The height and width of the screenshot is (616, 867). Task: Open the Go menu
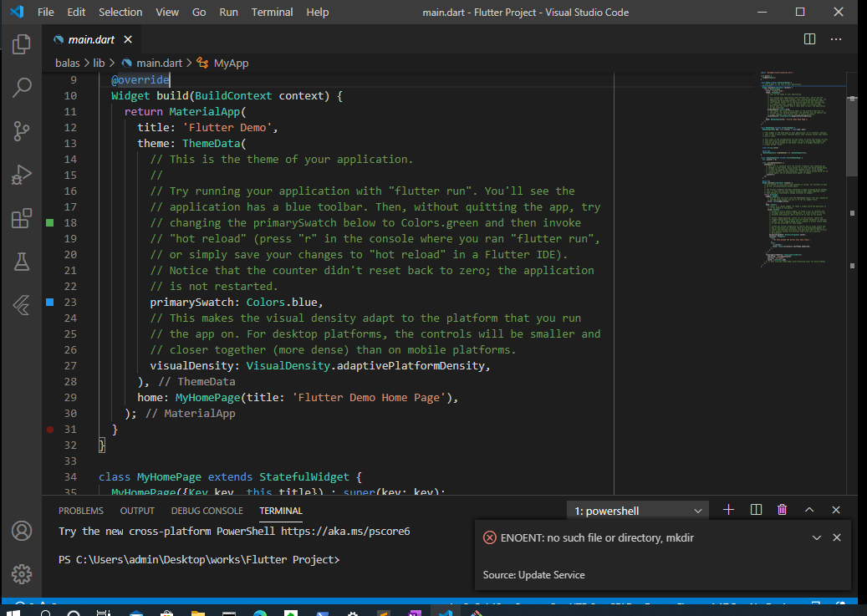click(x=199, y=12)
